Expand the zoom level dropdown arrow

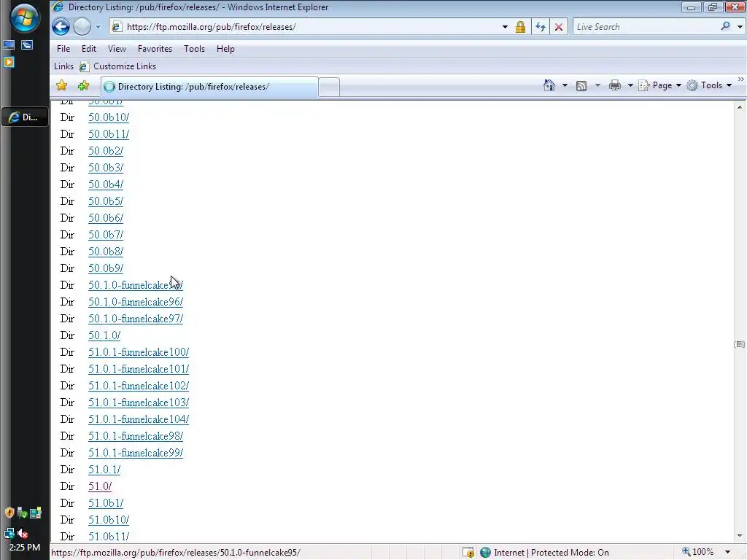pyautogui.click(x=727, y=553)
